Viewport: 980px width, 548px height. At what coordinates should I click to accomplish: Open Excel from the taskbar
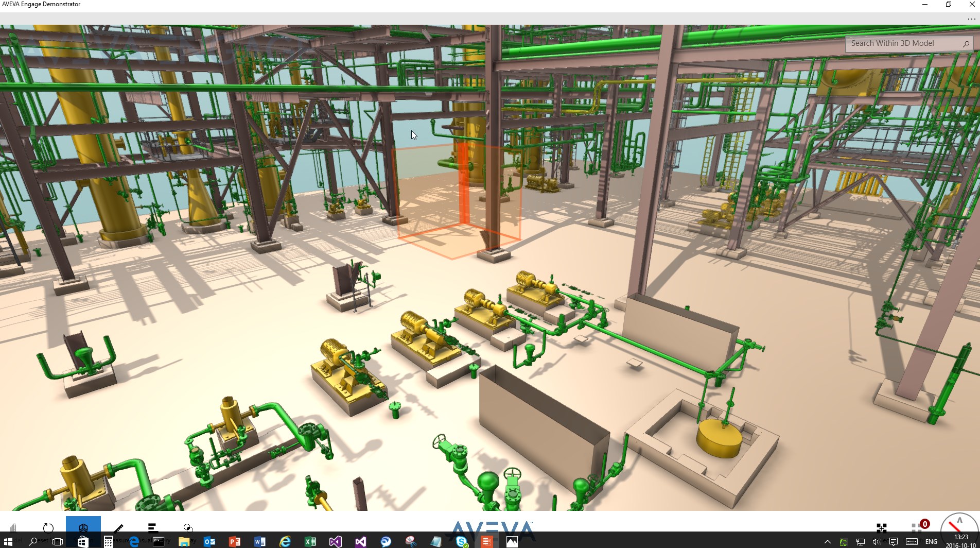point(310,541)
